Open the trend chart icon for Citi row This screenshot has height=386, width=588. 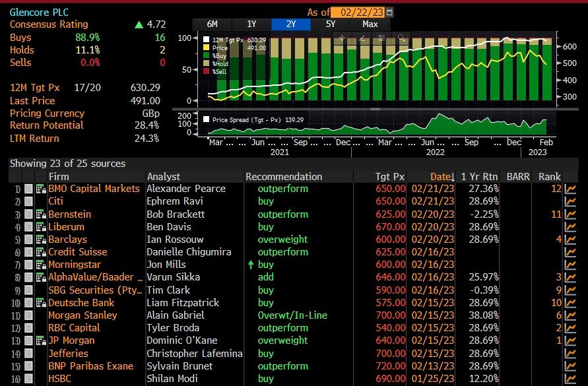click(x=570, y=201)
